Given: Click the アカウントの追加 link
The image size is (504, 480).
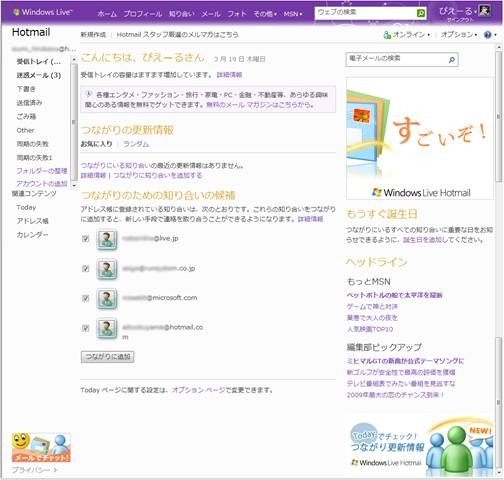Looking at the screenshot, I should coord(42,184).
